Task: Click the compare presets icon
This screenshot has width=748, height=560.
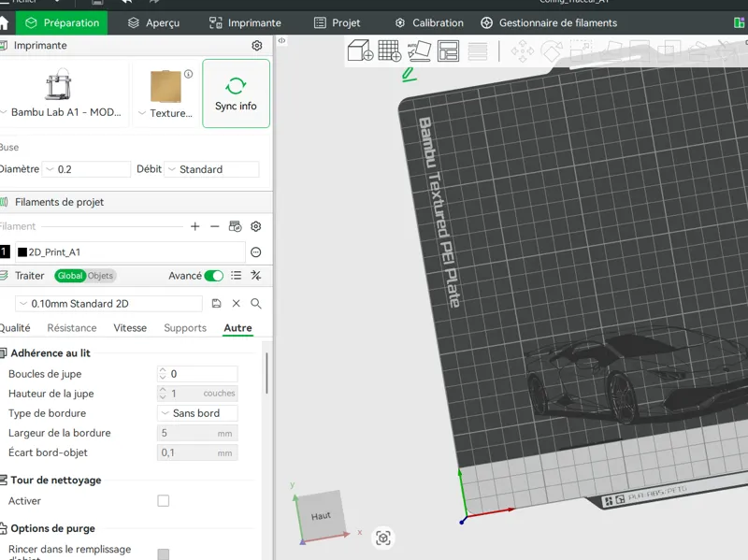Action: click(x=255, y=276)
